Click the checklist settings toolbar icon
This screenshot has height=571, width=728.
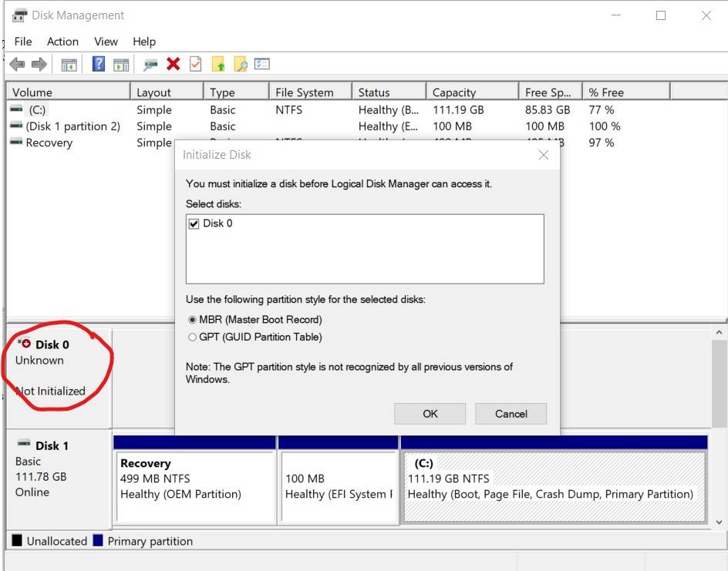pos(262,63)
